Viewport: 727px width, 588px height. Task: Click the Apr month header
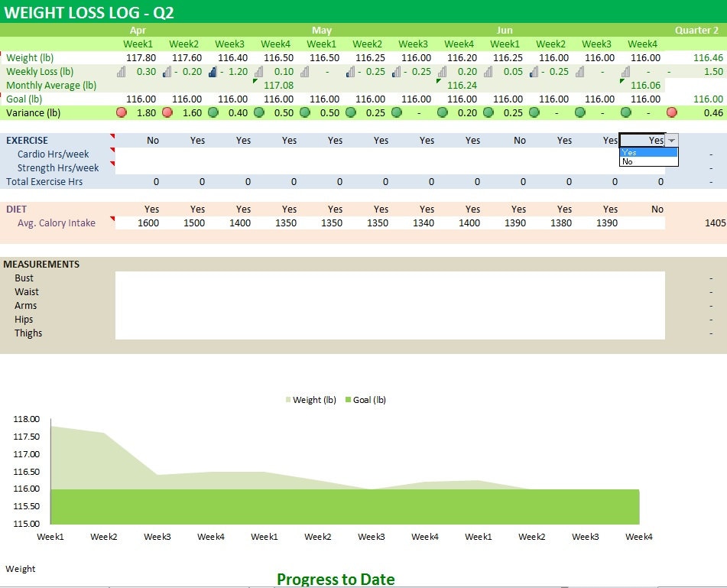point(138,31)
